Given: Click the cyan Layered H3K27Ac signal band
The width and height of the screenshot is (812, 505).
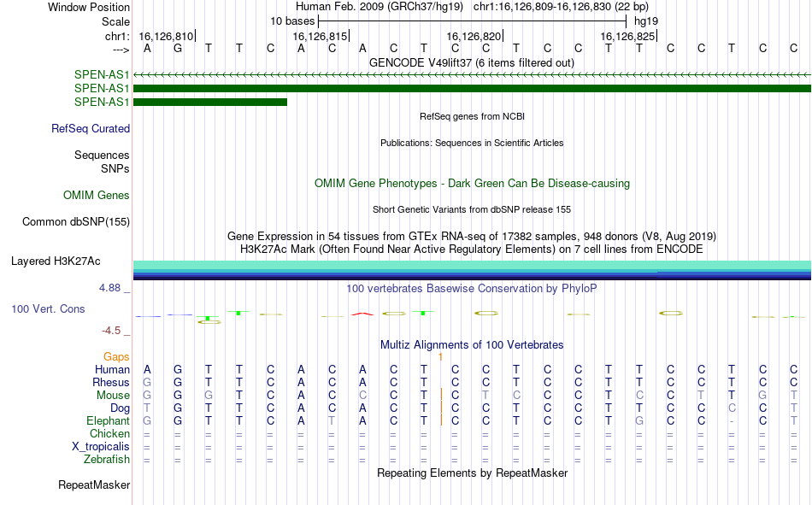Looking at the screenshot, I should click(x=472, y=265).
